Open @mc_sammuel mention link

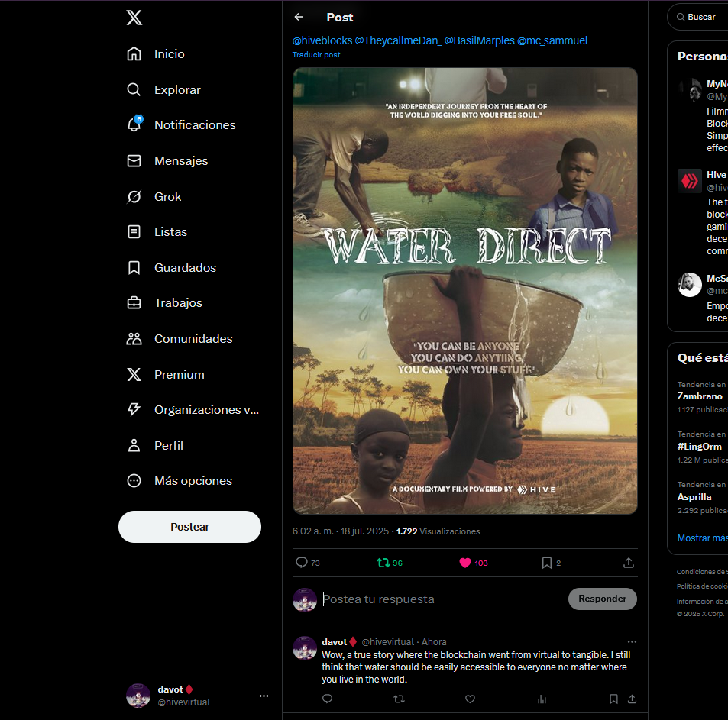(x=552, y=40)
